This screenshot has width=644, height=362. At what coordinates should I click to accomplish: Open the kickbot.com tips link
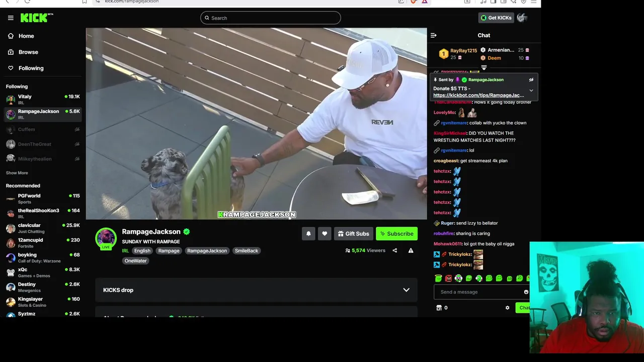pos(478,95)
